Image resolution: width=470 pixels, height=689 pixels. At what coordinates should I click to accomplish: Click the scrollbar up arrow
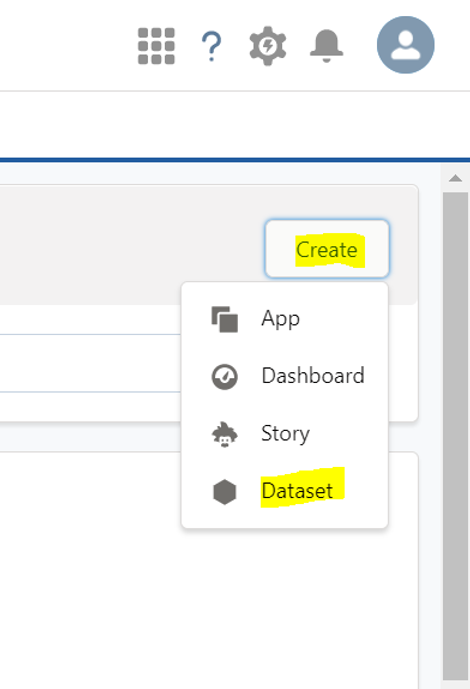pos(456,178)
